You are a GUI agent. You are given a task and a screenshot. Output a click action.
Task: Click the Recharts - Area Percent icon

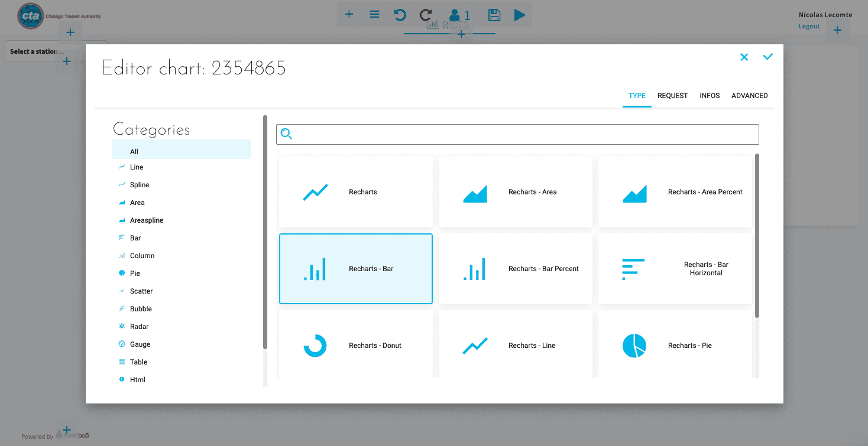point(634,193)
